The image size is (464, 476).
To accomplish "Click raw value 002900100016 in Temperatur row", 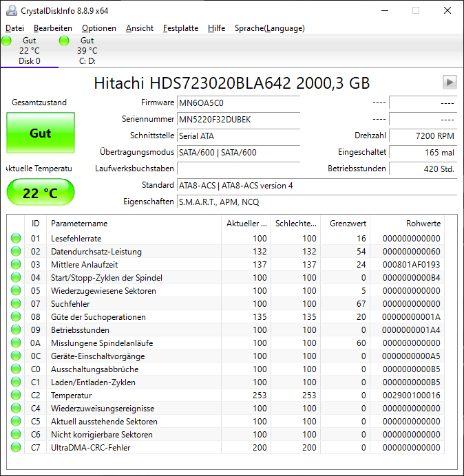I will tap(411, 396).
